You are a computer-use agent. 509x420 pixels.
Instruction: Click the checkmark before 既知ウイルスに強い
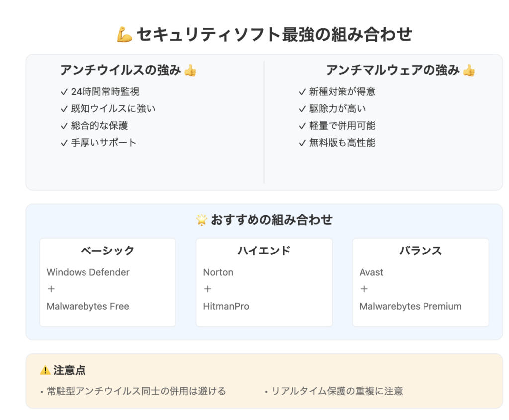pyautogui.click(x=64, y=109)
